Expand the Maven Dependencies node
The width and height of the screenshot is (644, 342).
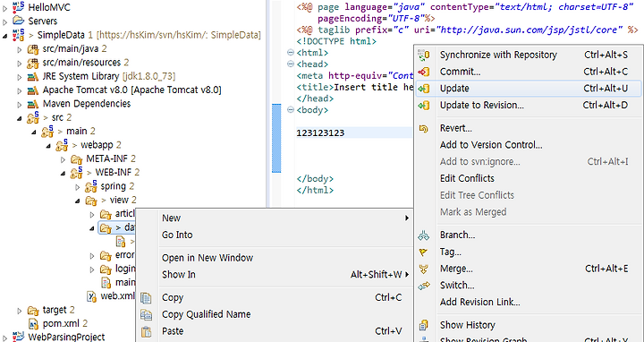coord(19,105)
